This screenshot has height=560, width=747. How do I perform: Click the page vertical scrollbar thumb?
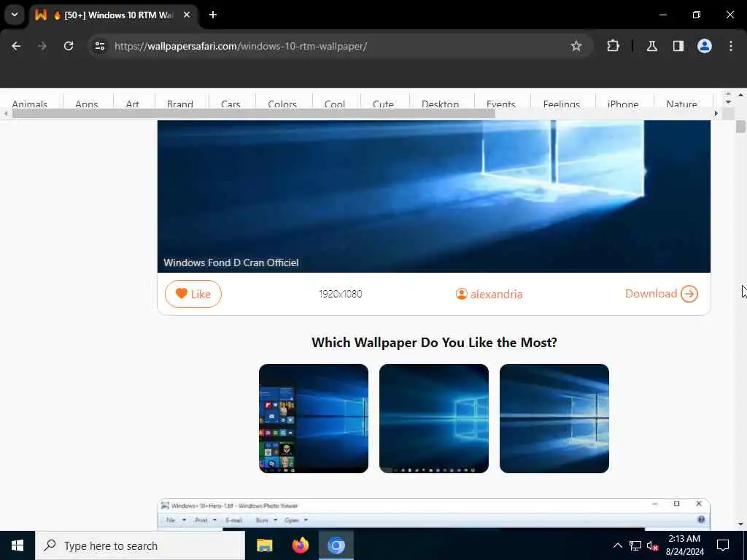(x=740, y=127)
